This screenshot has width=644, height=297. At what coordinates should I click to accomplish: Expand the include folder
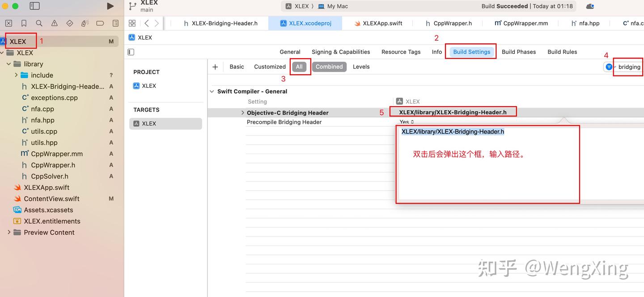pos(16,75)
